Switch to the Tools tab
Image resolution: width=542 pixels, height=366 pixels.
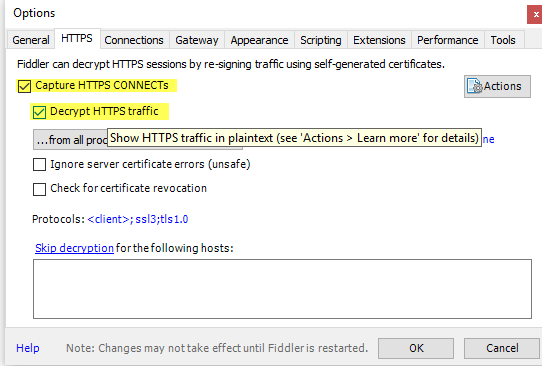[x=503, y=40]
